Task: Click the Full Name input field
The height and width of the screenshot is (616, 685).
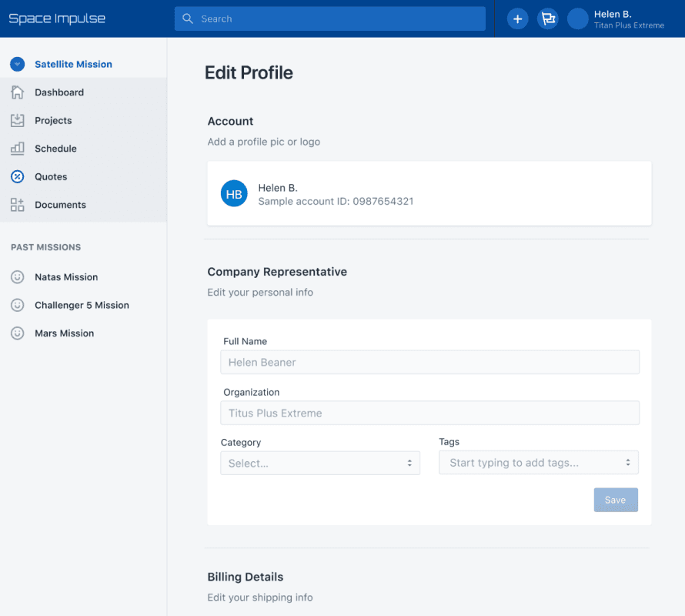Action: pos(429,363)
